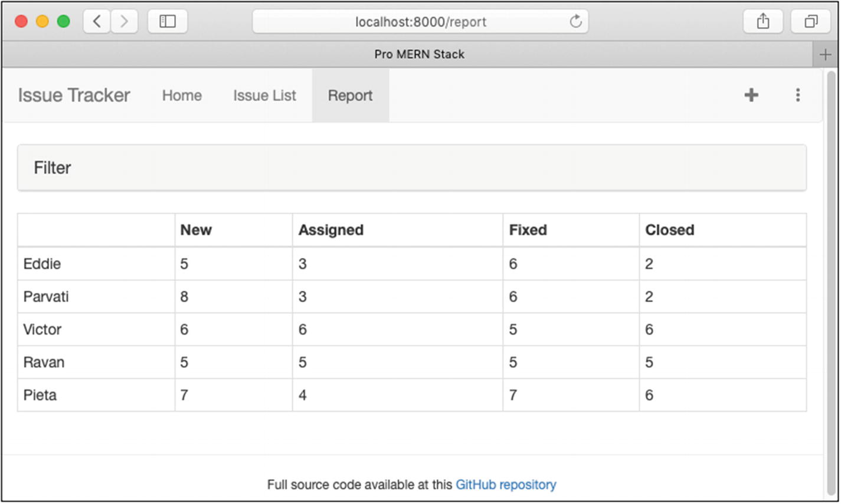Screen dimensions: 841x504
Task: Click the Share icon in toolbar
Action: (763, 22)
